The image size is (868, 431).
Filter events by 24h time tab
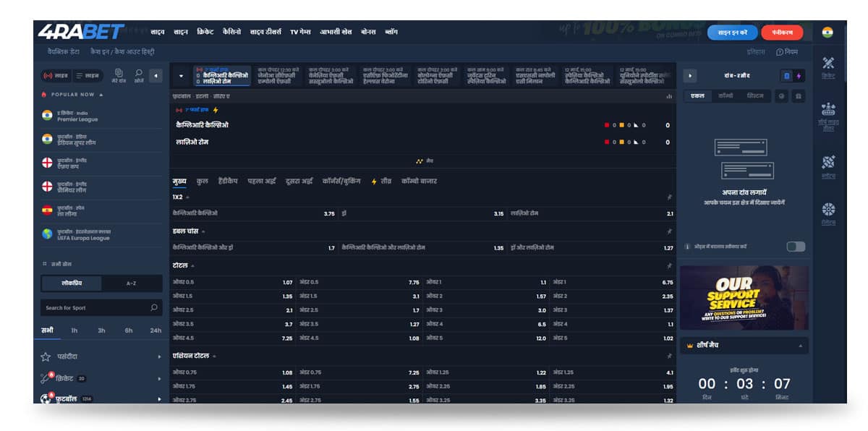(x=156, y=330)
